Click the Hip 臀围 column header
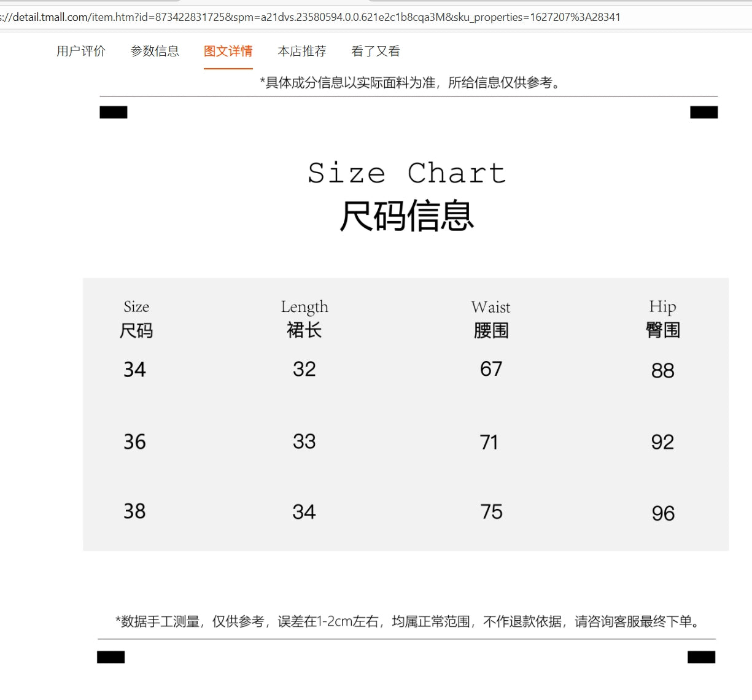 [662, 319]
